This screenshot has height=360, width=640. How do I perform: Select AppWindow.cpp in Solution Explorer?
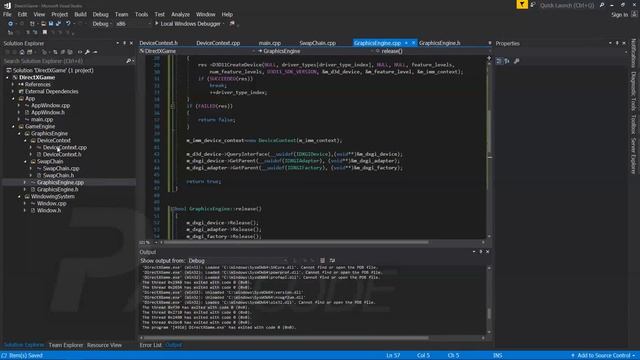click(51, 105)
